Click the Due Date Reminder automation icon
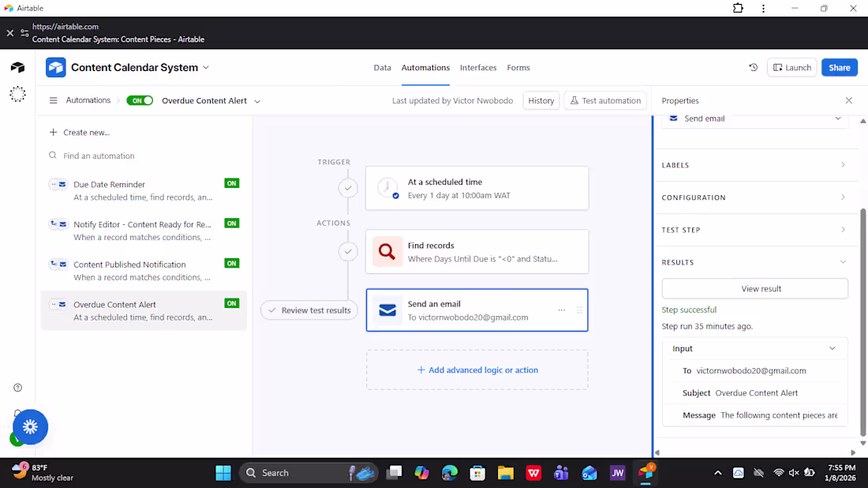The height and width of the screenshot is (488, 868). coord(58,185)
